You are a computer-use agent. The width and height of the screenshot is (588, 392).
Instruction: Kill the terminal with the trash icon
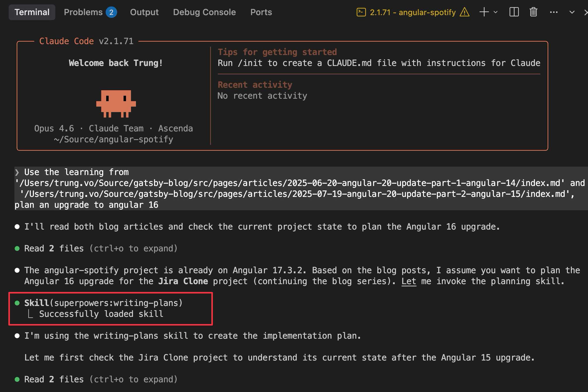point(533,12)
